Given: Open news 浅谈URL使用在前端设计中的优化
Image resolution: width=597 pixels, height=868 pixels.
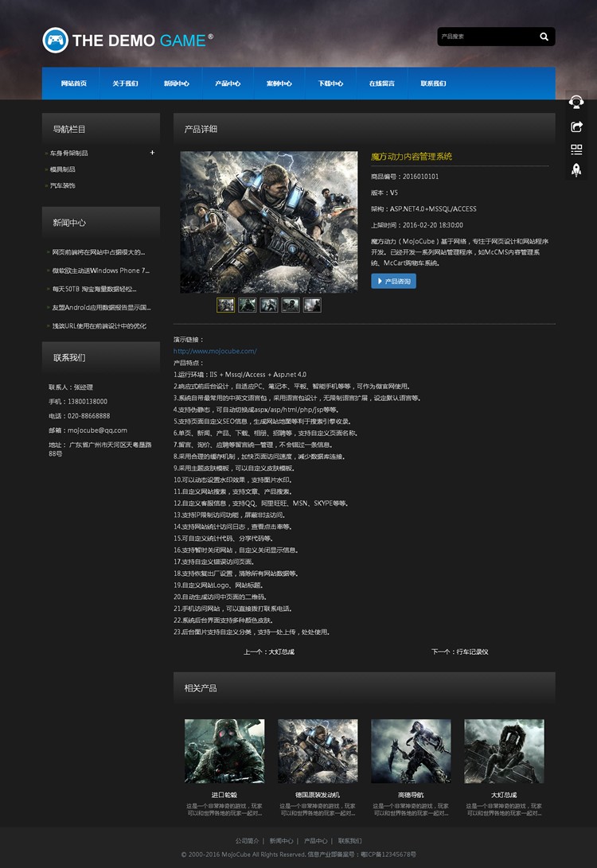Looking at the screenshot, I should tap(99, 326).
